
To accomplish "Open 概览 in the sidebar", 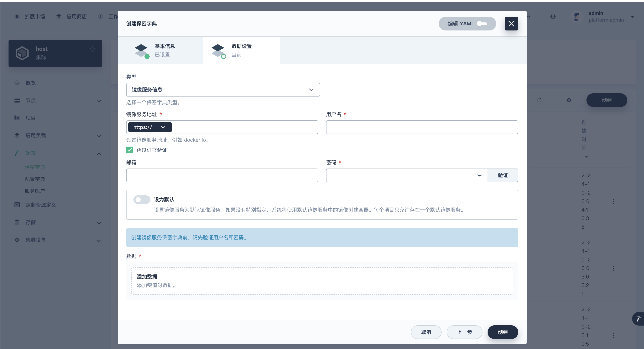I will [30, 83].
